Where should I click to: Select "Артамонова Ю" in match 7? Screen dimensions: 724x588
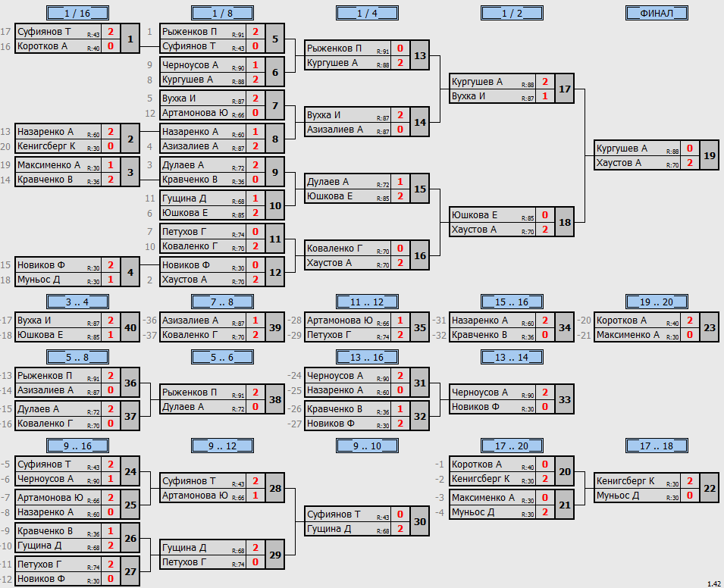195,113
